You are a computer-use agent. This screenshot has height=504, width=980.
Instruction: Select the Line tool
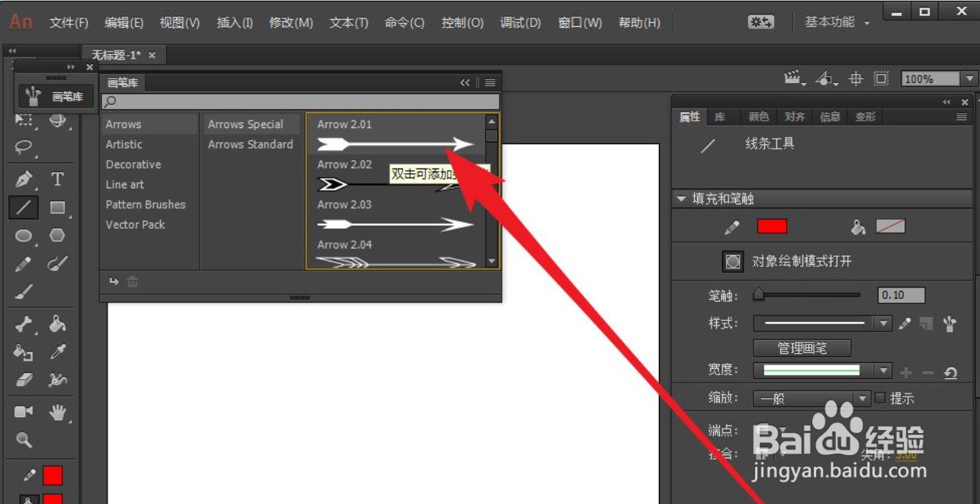[x=24, y=207]
